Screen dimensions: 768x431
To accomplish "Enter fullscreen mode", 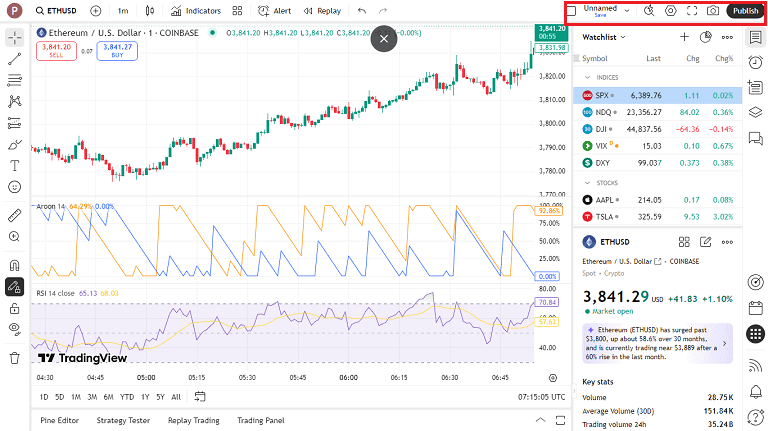I will (x=692, y=11).
